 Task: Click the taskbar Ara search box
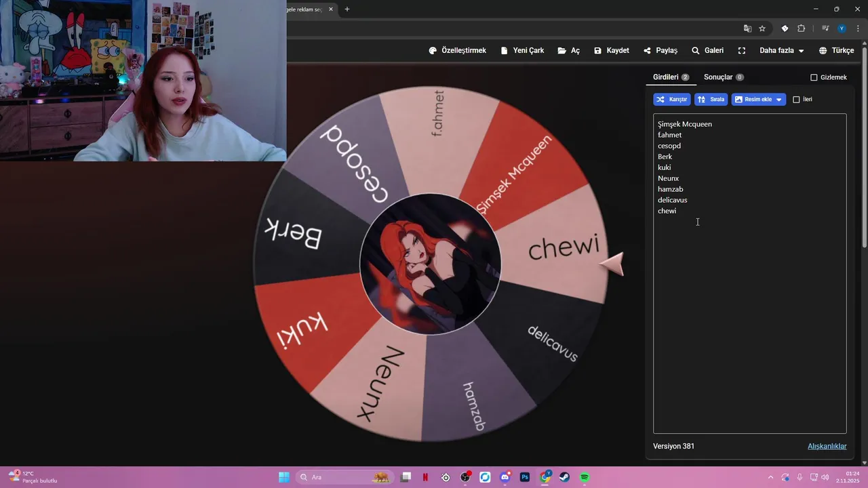click(x=344, y=477)
